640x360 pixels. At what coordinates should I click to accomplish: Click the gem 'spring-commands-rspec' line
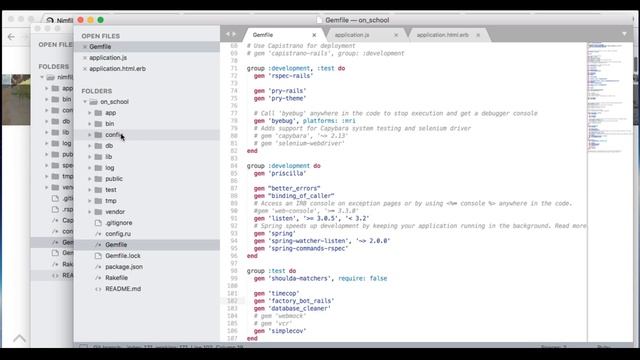click(301, 249)
